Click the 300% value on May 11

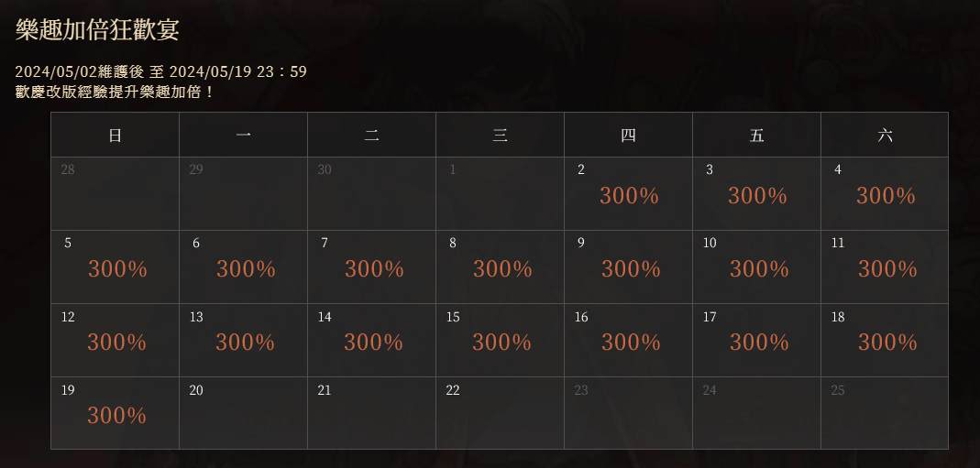pyautogui.click(x=887, y=269)
